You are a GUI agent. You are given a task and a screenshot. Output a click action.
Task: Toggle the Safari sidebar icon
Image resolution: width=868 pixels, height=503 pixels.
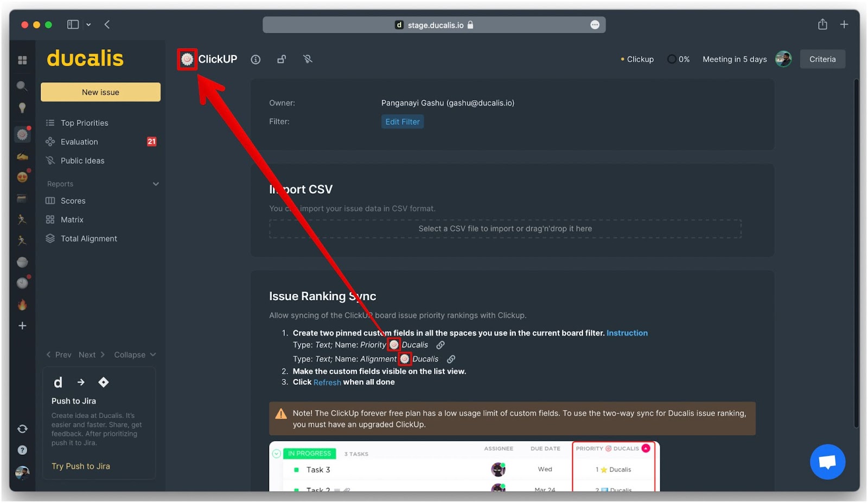coord(73,24)
